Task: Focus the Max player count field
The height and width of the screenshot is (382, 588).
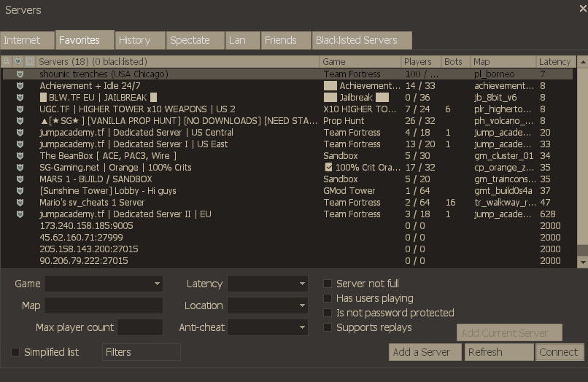Action: click(x=140, y=327)
